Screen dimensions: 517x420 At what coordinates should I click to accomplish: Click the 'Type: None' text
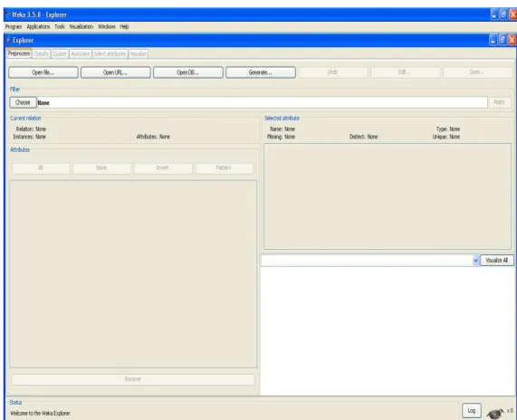coord(448,129)
